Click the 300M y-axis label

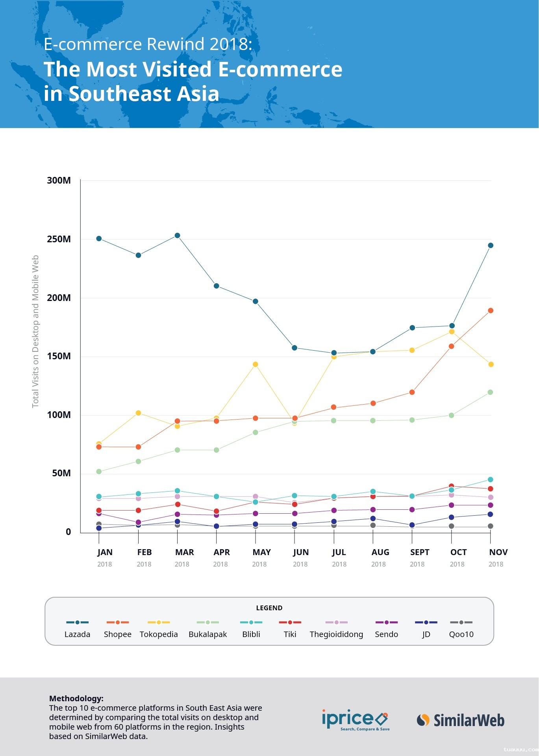pyautogui.click(x=59, y=180)
